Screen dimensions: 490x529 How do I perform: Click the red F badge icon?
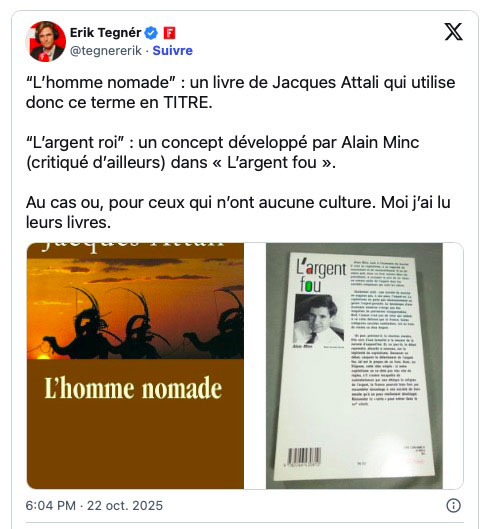point(169,33)
